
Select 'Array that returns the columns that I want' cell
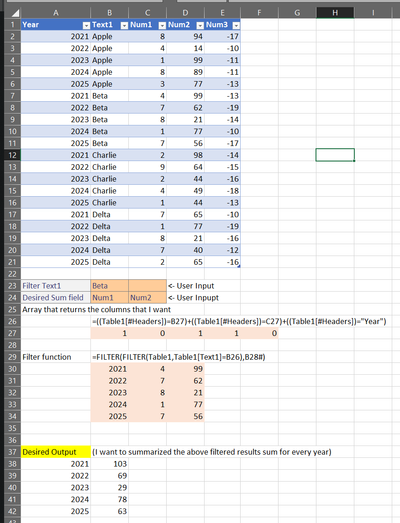click(x=96, y=310)
